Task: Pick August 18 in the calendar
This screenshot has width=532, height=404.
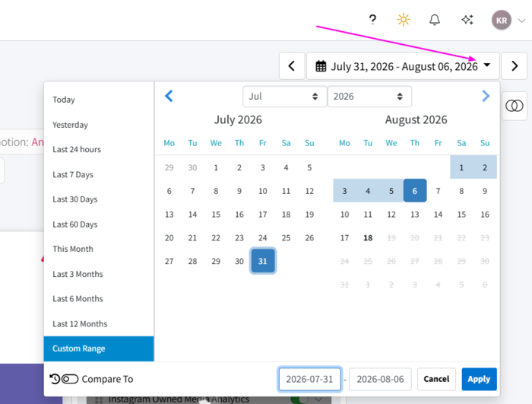Action: (368, 237)
